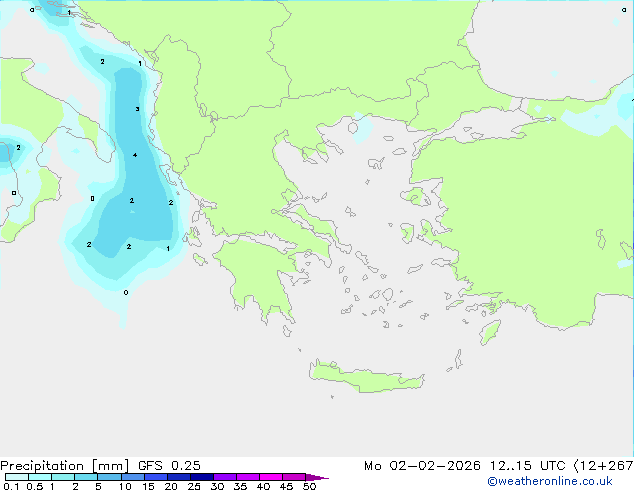The width and height of the screenshot is (634, 490).
Task: Click the legend tick label '0.5'
Action: coord(35,486)
